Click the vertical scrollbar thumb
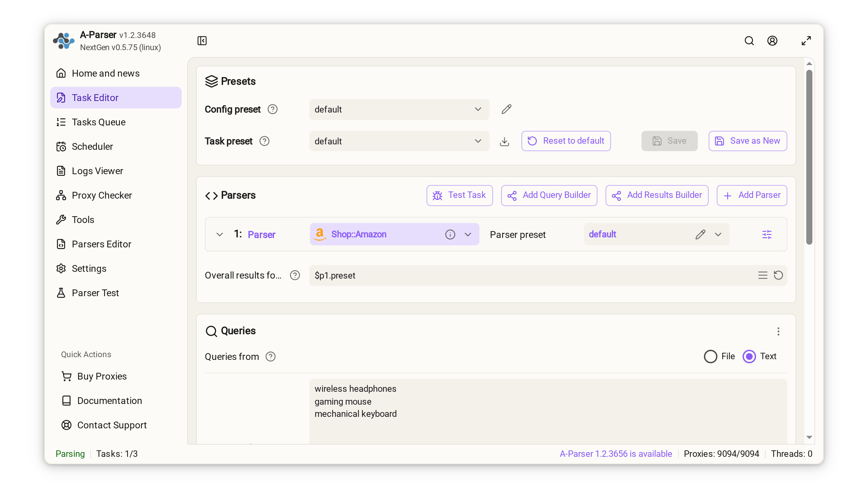This screenshot has height=488, width=868. 809,157
